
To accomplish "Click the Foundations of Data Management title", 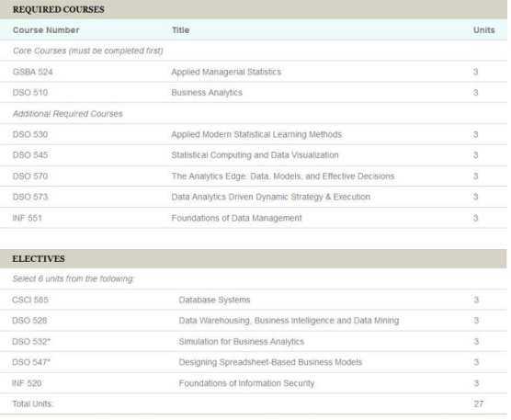I will [x=236, y=219].
